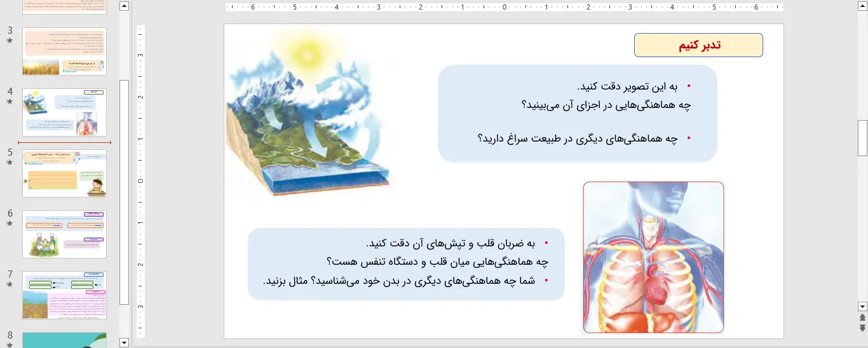Select the heart and lungs anatomy picture
This screenshot has height=348, width=868.
(653, 257)
